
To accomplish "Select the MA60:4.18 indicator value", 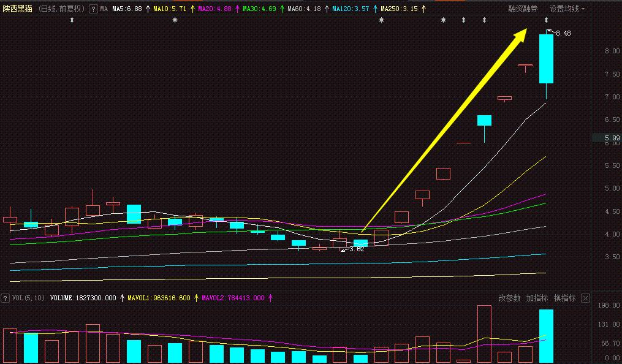I will pyautogui.click(x=304, y=9).
